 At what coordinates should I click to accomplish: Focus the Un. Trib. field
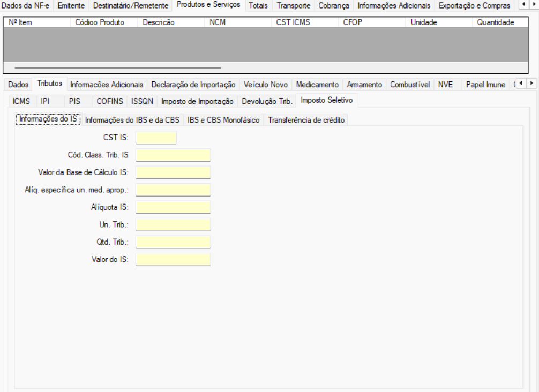pyautogui.click(x=173, y=225)
